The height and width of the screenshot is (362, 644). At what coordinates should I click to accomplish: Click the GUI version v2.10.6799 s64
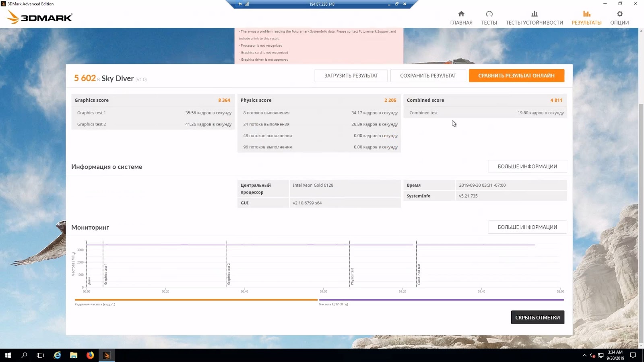307,203
